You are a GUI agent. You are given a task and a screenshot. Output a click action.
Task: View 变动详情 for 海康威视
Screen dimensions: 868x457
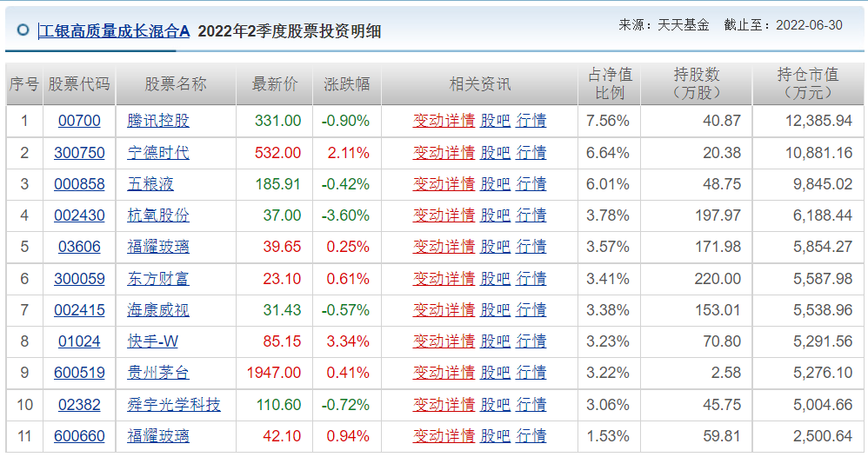click(x=444, y=310)
